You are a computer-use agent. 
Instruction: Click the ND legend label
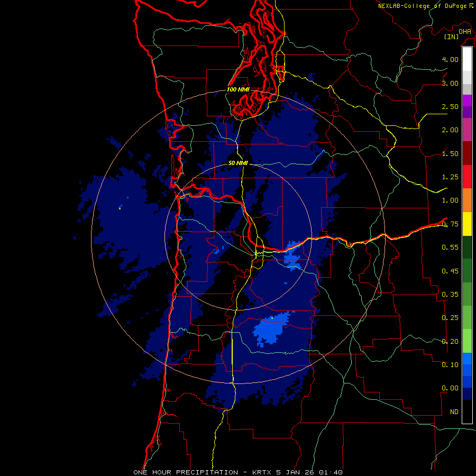(454, 412)
